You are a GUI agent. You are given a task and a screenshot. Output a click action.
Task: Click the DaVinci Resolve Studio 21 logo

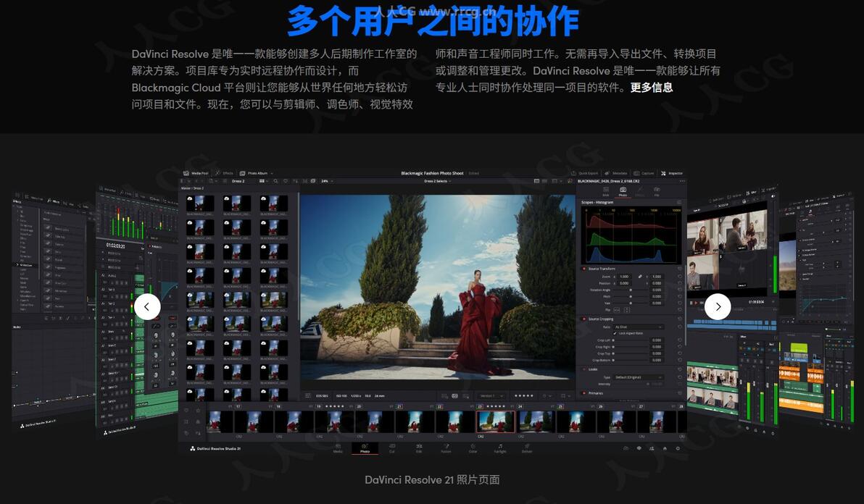tap(215, 448)
